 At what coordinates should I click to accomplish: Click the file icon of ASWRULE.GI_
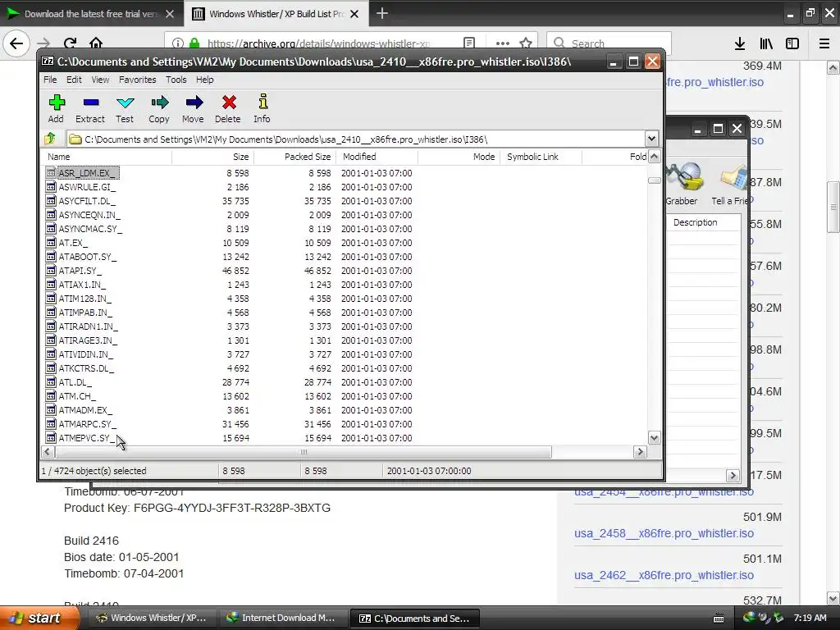pyautogui.click(x=51, y=187)
